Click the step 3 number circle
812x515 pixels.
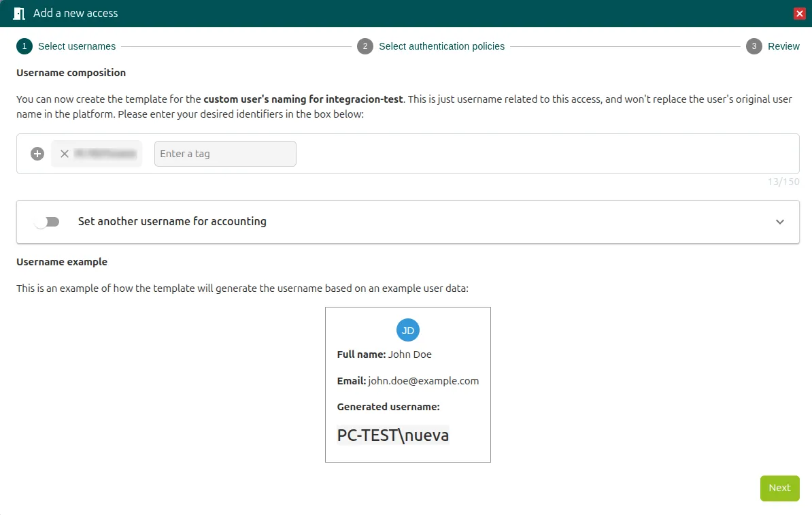754,46
